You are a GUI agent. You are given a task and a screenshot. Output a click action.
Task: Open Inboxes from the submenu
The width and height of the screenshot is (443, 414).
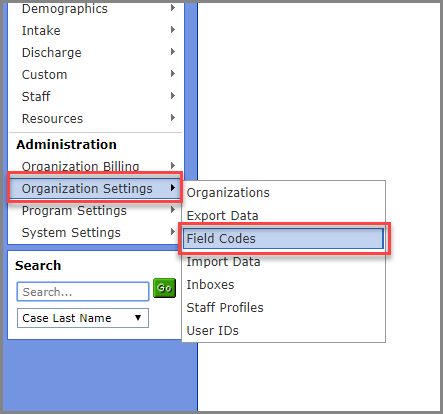(x=283, y=284)
